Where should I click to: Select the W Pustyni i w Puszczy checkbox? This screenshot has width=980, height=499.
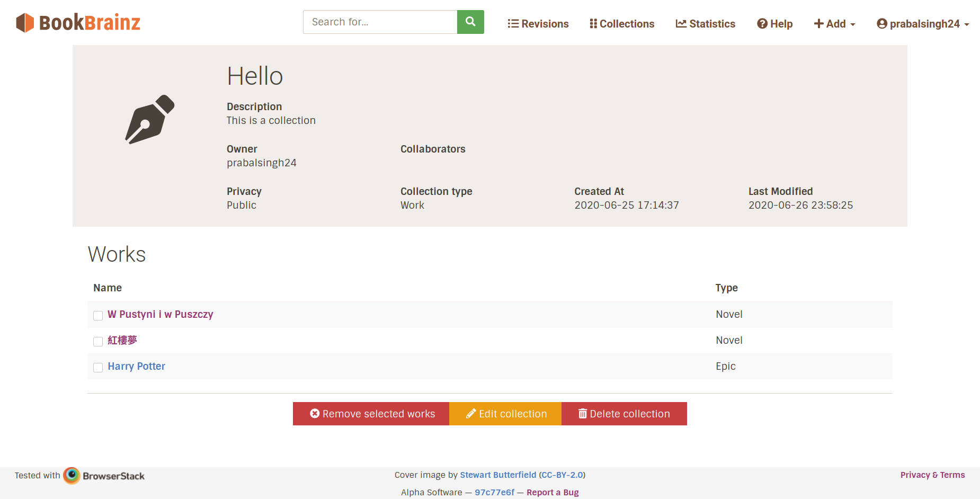(98, 316)
